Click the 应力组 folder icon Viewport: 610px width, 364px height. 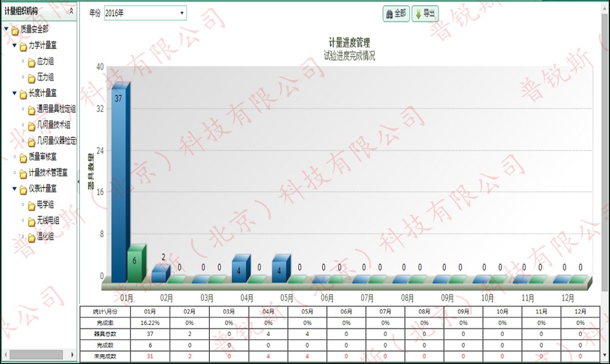coord(31,62)
